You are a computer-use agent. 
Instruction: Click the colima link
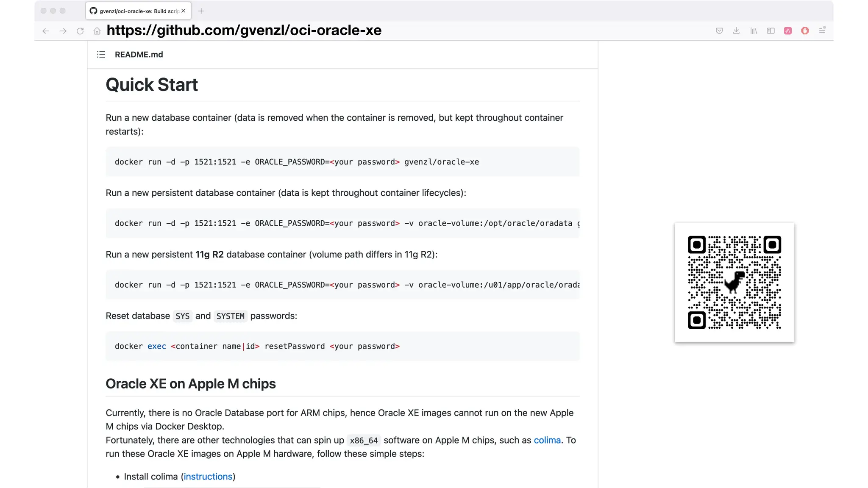pos(547,440)
